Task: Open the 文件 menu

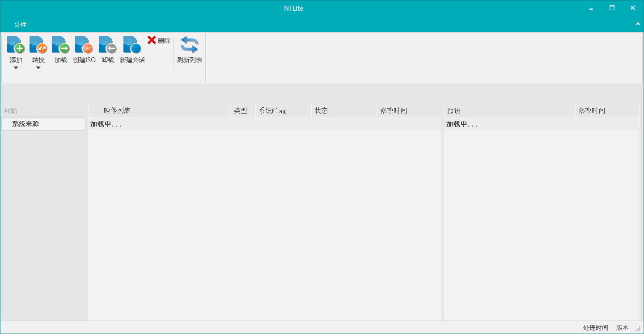Action: tap(20, 25)
